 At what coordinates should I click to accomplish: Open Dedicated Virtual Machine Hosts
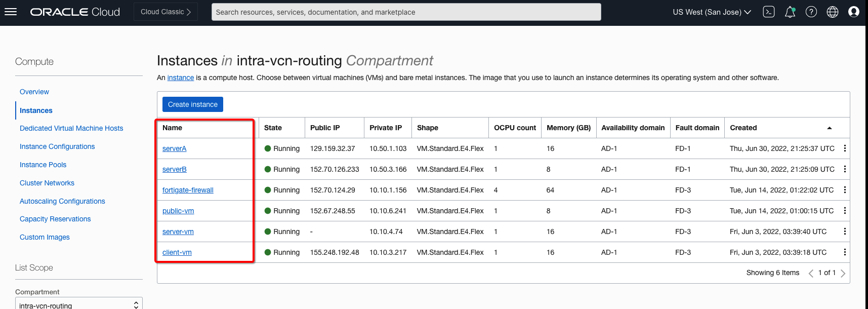(x=71, y=128)
